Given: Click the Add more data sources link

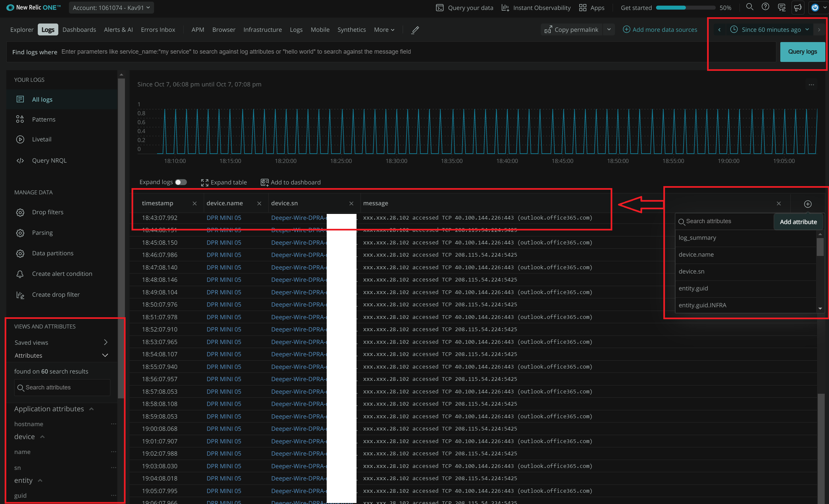Looking at the screenshot, I should tap(660, 29).
